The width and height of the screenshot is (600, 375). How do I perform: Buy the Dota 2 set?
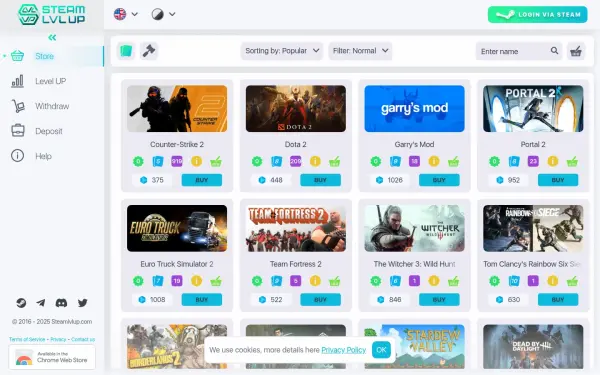point(320,180)
